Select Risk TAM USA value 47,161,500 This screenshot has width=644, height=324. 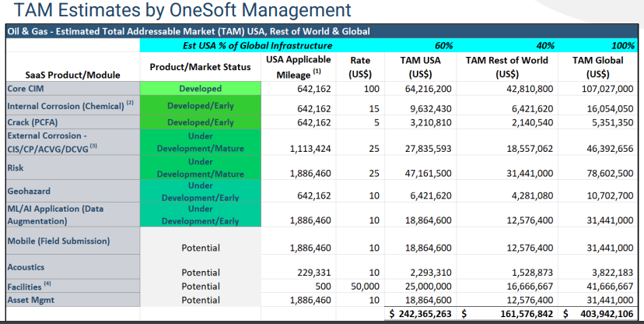(428, 173)
